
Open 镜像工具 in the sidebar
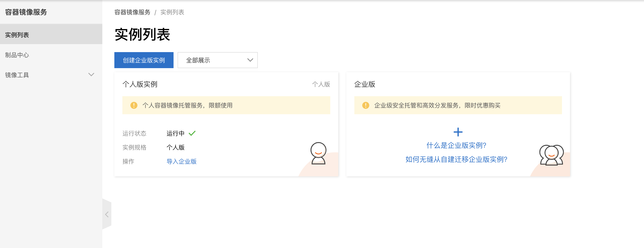tap(17, 75)
